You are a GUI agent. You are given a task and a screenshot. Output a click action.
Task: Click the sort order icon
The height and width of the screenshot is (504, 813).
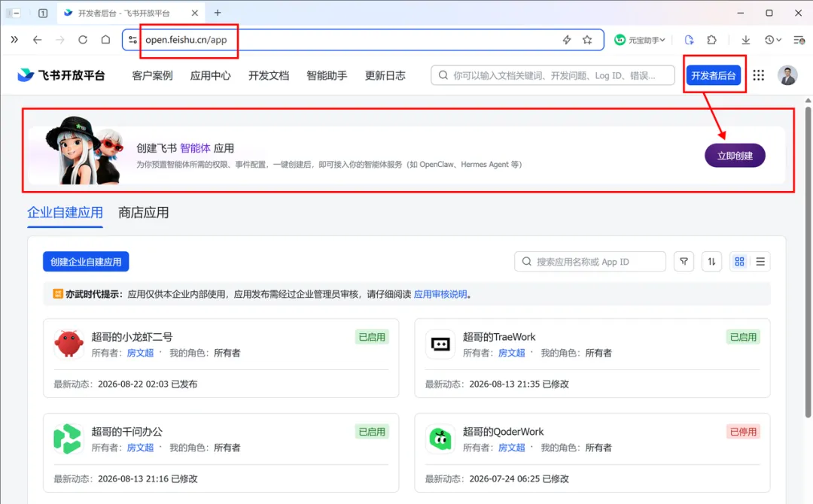coord(711,262)
